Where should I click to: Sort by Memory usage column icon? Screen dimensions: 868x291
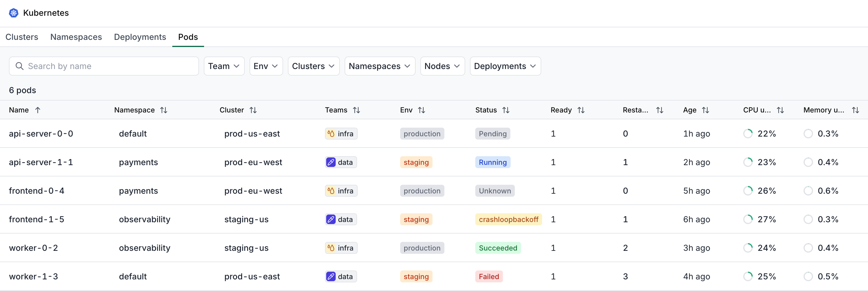click(856, 110)
